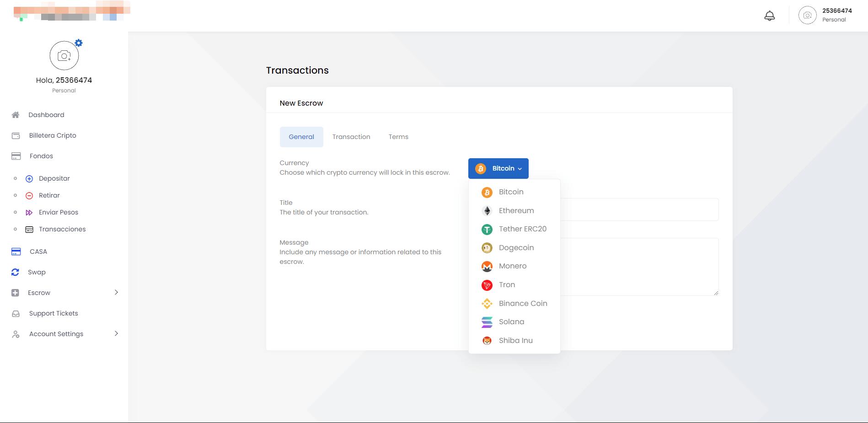Choose Ethereum from currency list
Viewport: 868px width, 423px height.
click(516, 211)
